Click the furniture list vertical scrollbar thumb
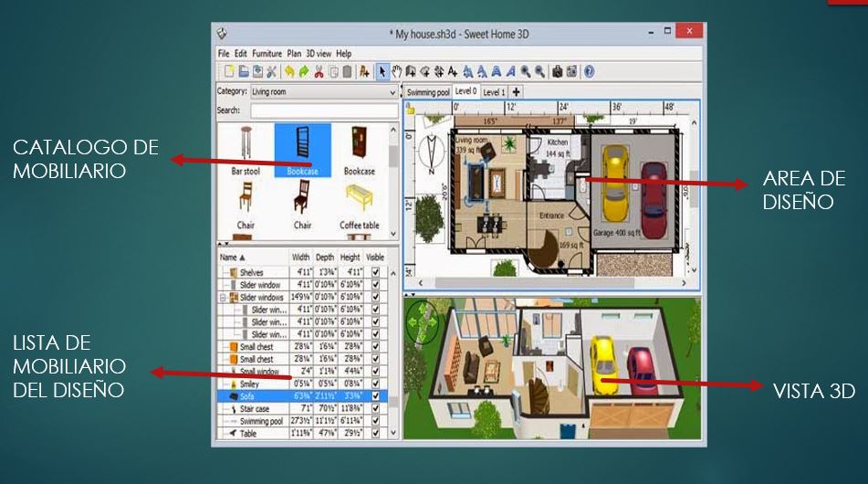Image resolution: width=868 pixels, height=484 pixels. [x=393, y=400]
